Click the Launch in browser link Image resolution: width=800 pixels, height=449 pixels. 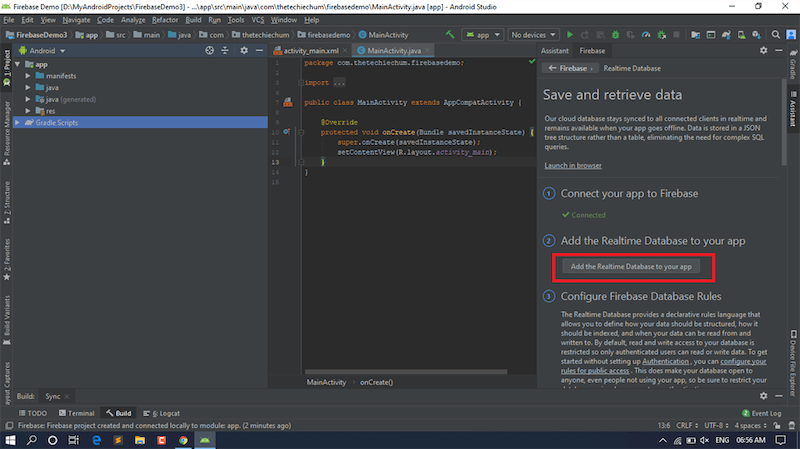click(x=573, y=165)
